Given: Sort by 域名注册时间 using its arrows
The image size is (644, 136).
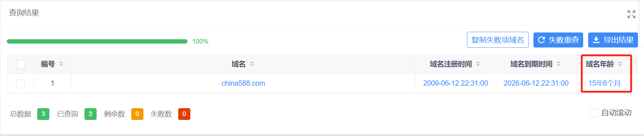Looking at the screenshot, I should click(x=478, y=64).
